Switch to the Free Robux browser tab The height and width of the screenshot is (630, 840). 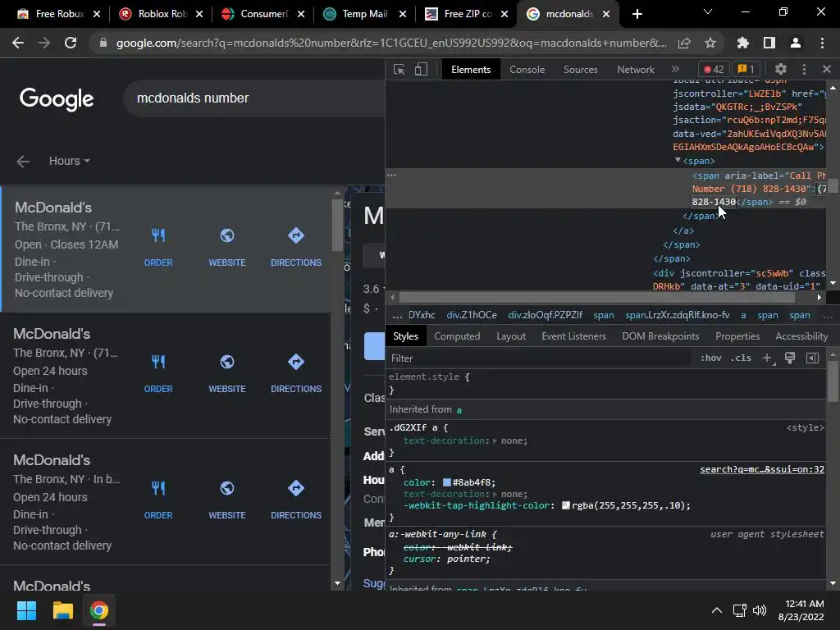tap(59, 14)
